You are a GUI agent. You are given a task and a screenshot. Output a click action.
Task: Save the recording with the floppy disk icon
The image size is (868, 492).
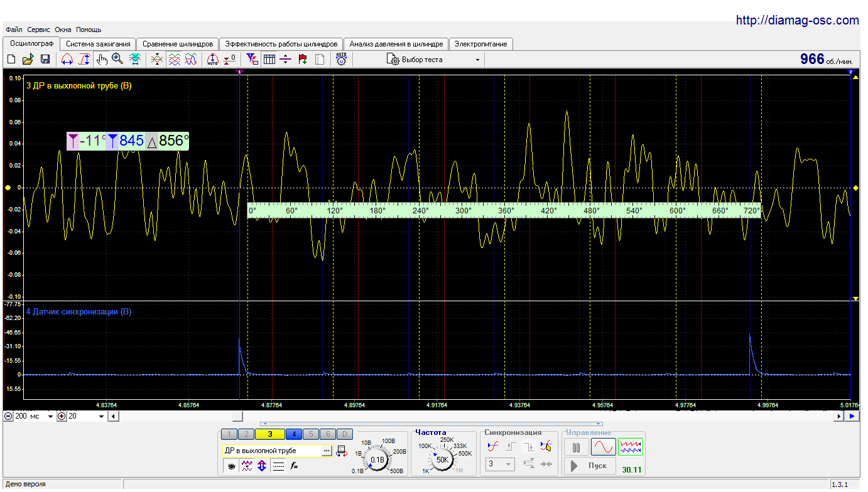[x=45, y=60]
